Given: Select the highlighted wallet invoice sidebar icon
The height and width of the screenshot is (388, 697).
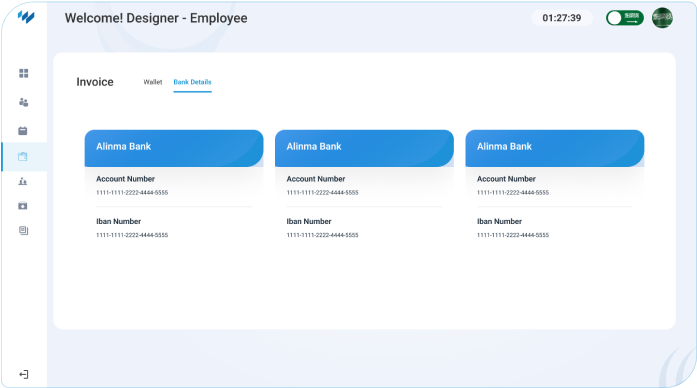Looking at the screenshot, I should pyautogui.click(x=23, y=156).
